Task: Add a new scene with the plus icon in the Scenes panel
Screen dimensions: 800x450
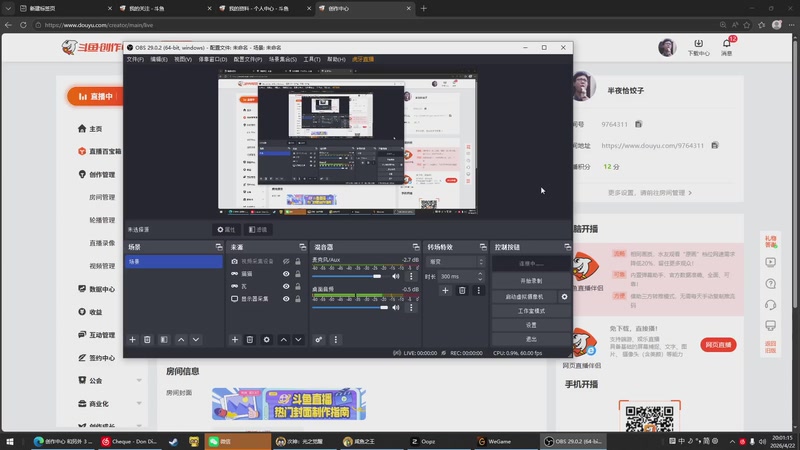Action: pos(132,340)
